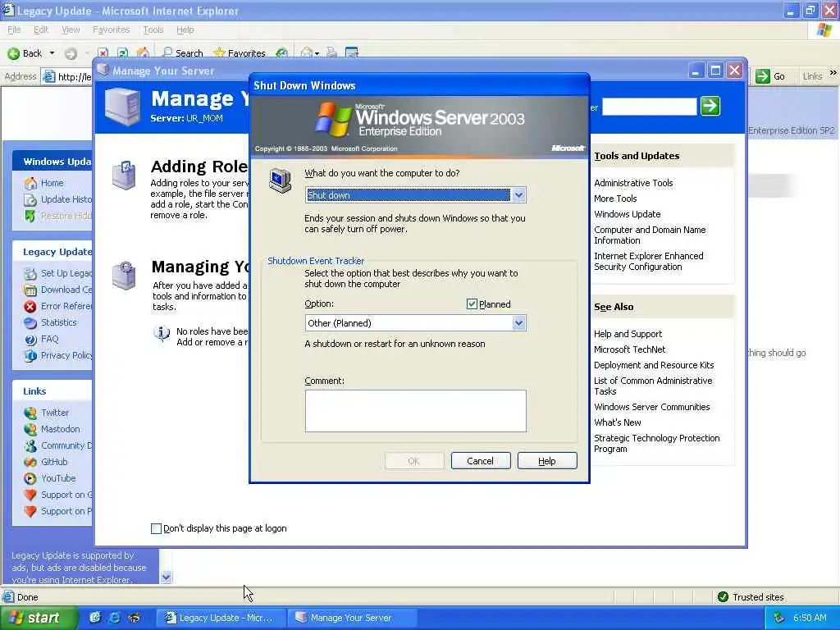The height and width of the screenshot is (630, 840).
Task: Open the Shut down action dropdown
Action: (518, 195)
